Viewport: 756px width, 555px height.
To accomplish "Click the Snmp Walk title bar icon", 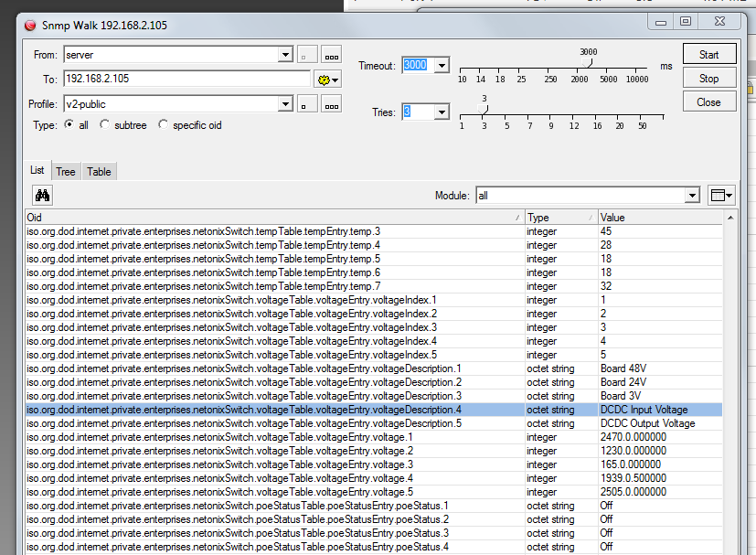I will 30,25.
